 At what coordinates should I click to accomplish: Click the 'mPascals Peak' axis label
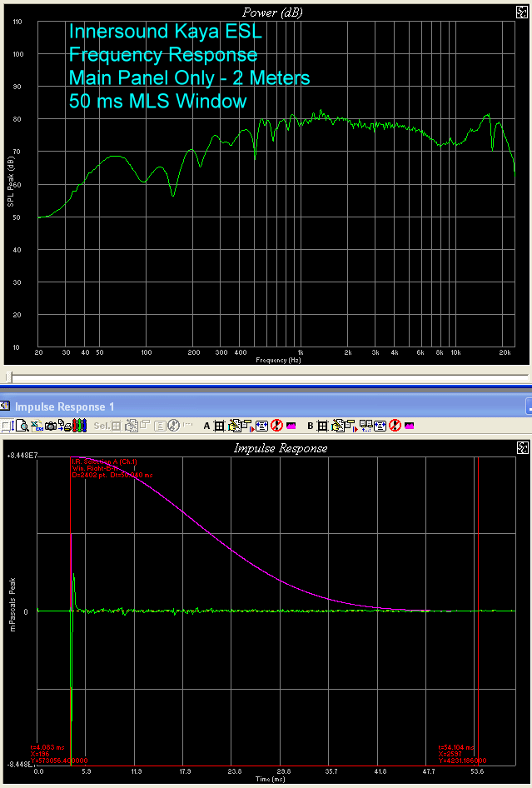point(12,605)
